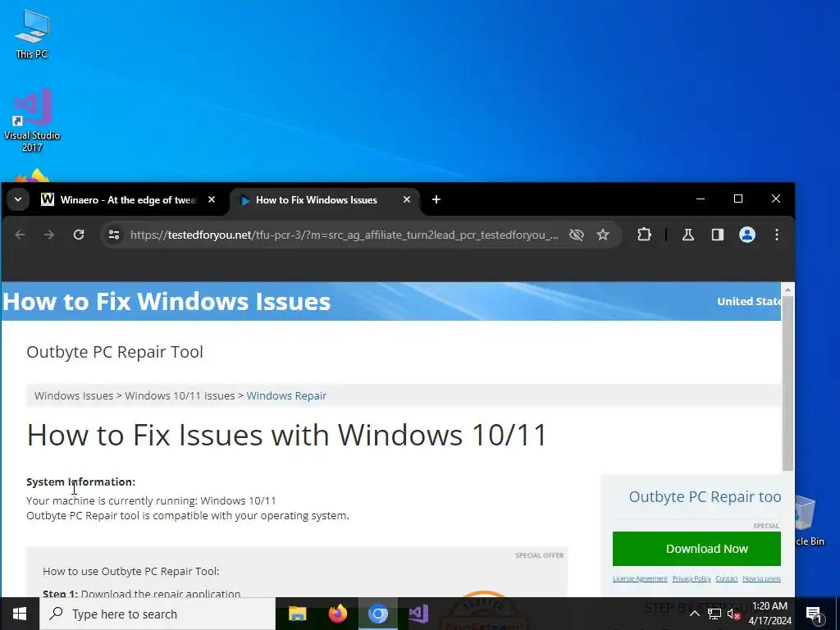The width and height of the screenshot is (840, 630).
Task: Click the Outbyte PC Repair Tool heading
Action: 115,352
